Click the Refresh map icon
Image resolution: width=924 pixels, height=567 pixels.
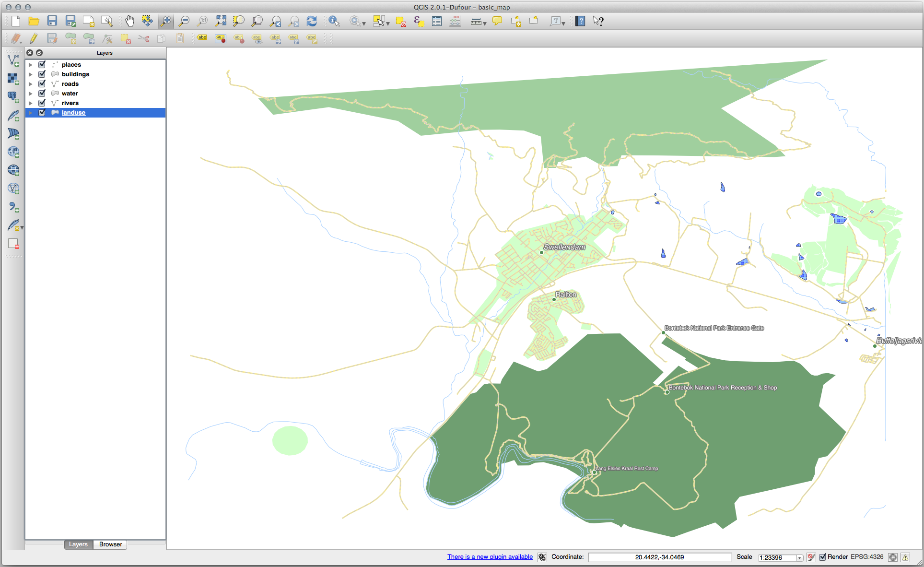coord(312,21)
